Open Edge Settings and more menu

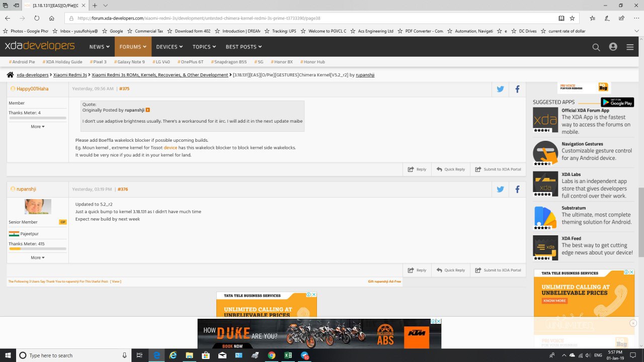(636, 18)
